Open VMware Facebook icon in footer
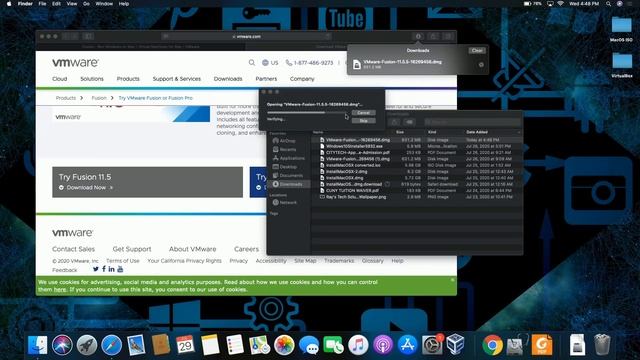 click(104, 269)
